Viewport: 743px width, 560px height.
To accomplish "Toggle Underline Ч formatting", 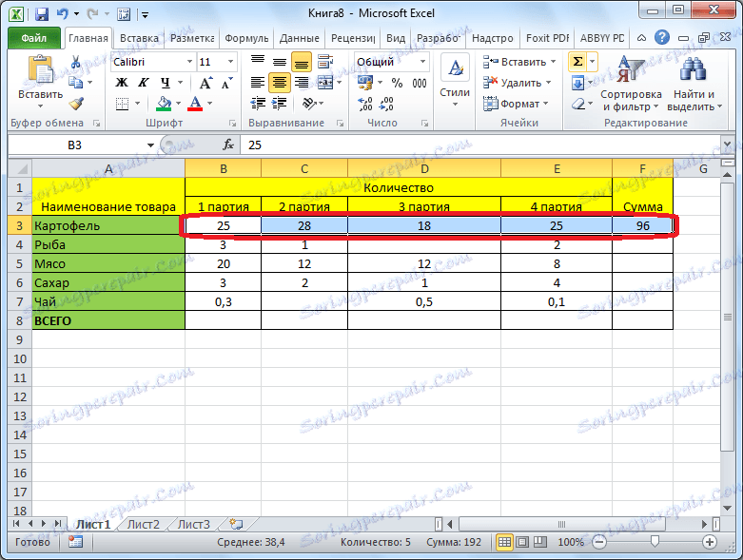I will (x=165, y=83).
